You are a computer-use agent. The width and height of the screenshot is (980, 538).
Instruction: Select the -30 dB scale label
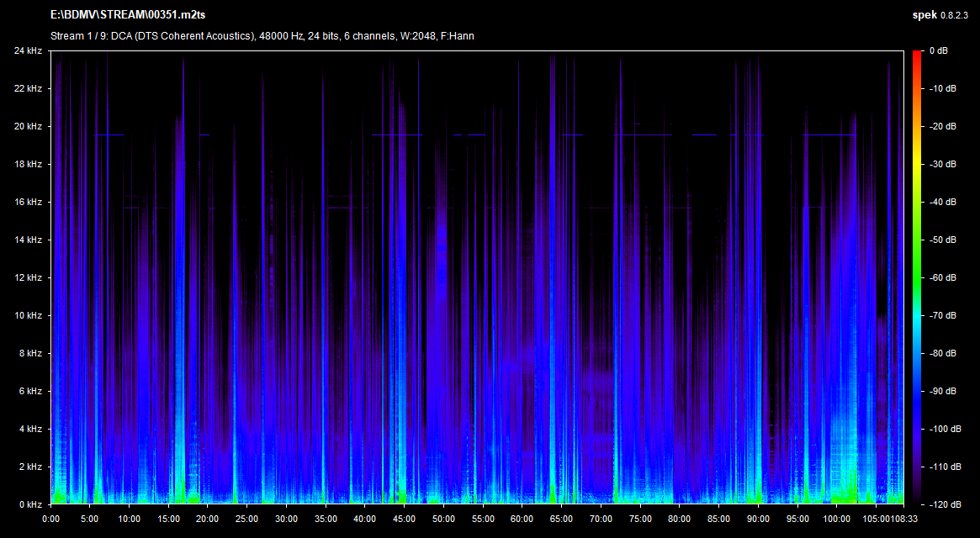pyautogui.click(x=941, y=164)
